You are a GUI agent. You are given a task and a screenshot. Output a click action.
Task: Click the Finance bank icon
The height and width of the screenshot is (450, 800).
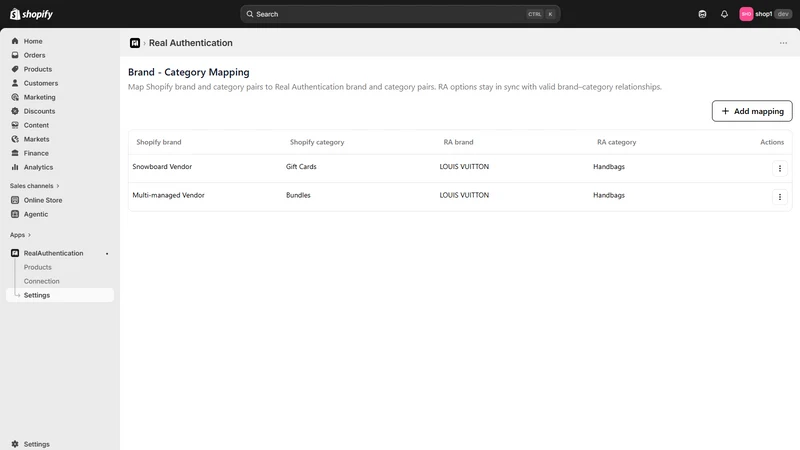15,153
